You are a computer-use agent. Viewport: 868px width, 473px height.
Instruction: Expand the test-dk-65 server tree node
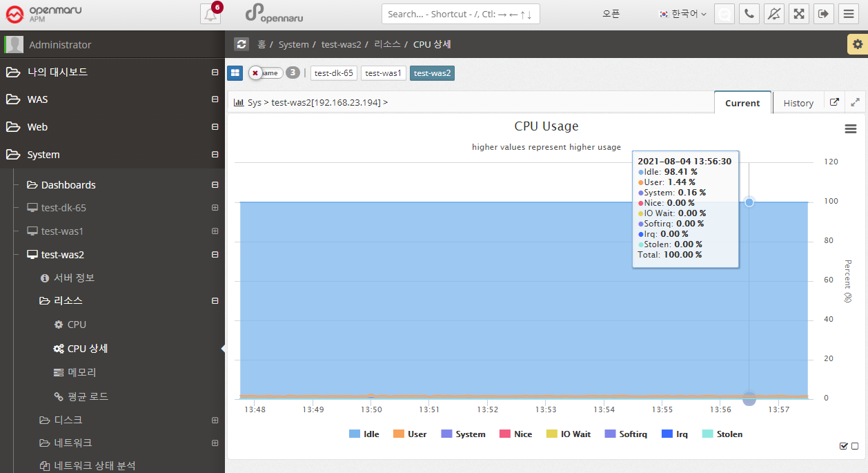pos(215,208)
